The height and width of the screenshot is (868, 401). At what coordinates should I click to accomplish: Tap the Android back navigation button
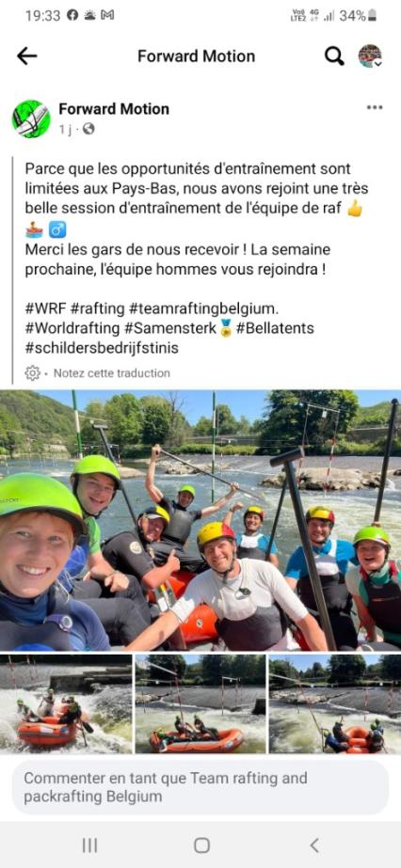click(x=314, y=845)
